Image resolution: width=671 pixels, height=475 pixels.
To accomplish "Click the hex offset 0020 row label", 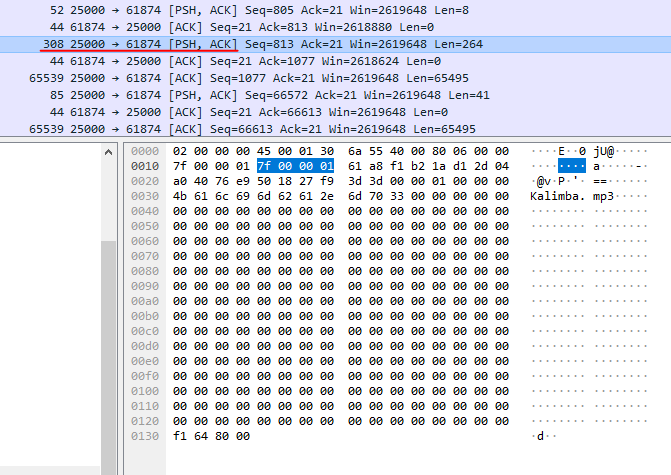I will (145, 181).
